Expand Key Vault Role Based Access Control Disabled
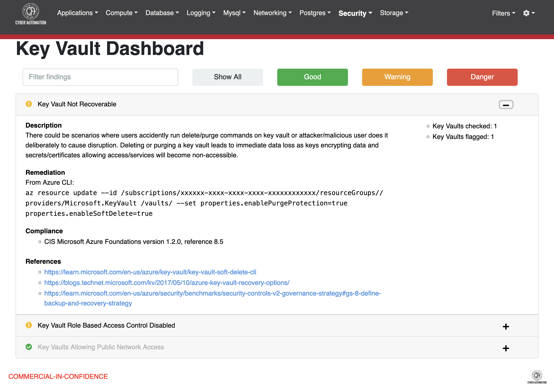Image resolution: width=554 pixels, height=392 pixels. click(x=506, y=327)
